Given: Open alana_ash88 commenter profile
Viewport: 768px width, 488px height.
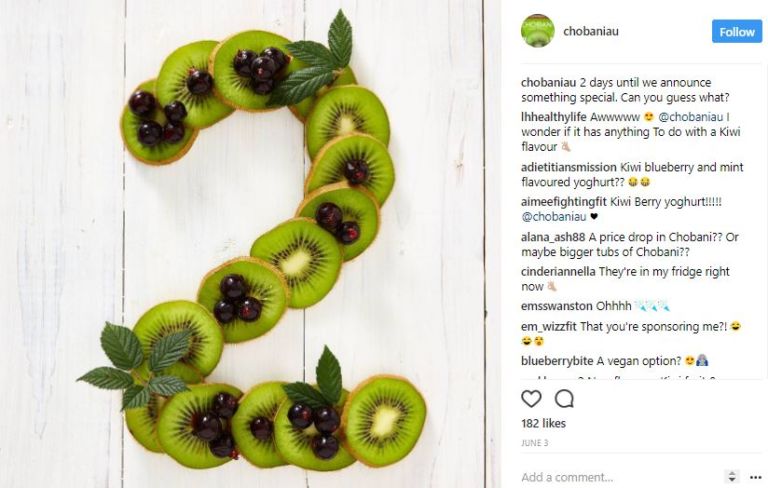Looking at the screenshot, I should click(x=553, y=237).
